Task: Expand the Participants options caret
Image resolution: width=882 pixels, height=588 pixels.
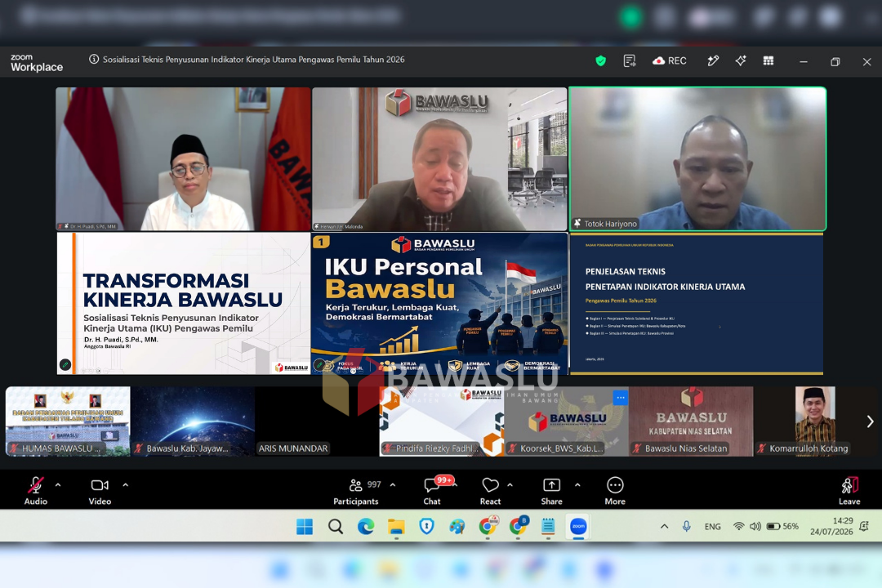Action: coord(393,484)
